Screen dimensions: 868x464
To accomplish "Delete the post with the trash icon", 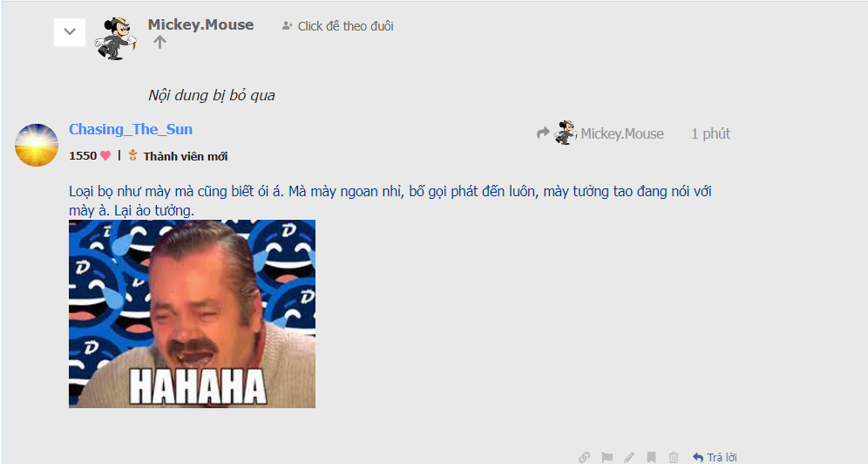I will [x=673, y=457].
